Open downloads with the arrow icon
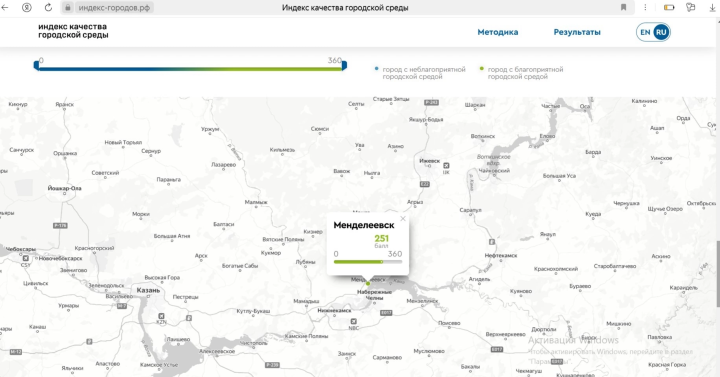720x377 pixels. coord(712,7)
